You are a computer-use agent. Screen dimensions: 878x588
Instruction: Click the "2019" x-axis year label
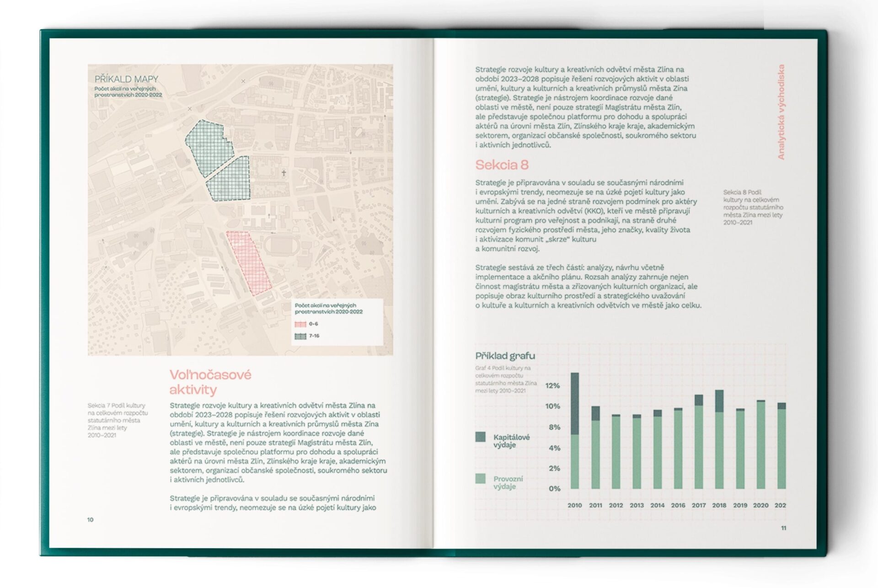pyautogui.click(x=740, y=505)
